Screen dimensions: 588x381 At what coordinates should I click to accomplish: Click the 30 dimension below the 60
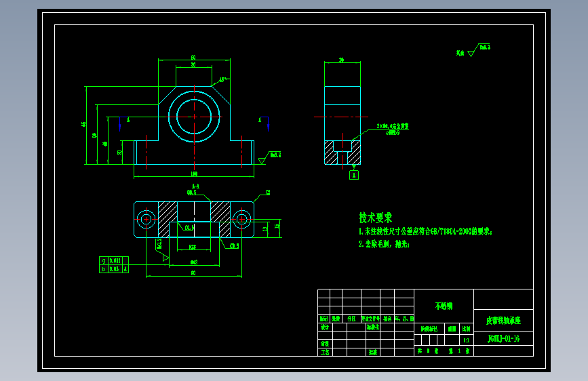coord(193,65)
